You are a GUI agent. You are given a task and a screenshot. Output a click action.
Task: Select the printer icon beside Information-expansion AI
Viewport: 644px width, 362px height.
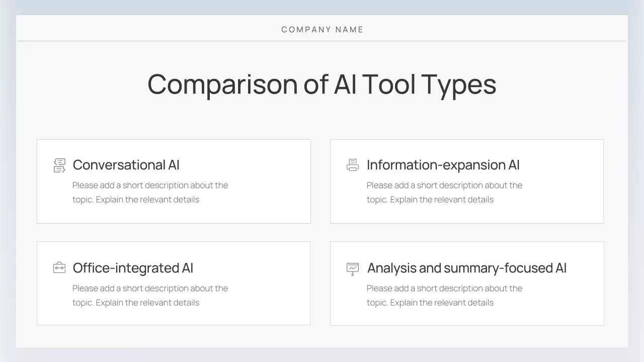coord(353,165)
